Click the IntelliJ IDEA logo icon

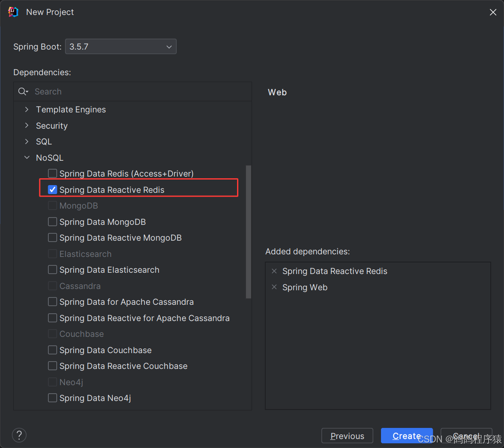[13, 12]
